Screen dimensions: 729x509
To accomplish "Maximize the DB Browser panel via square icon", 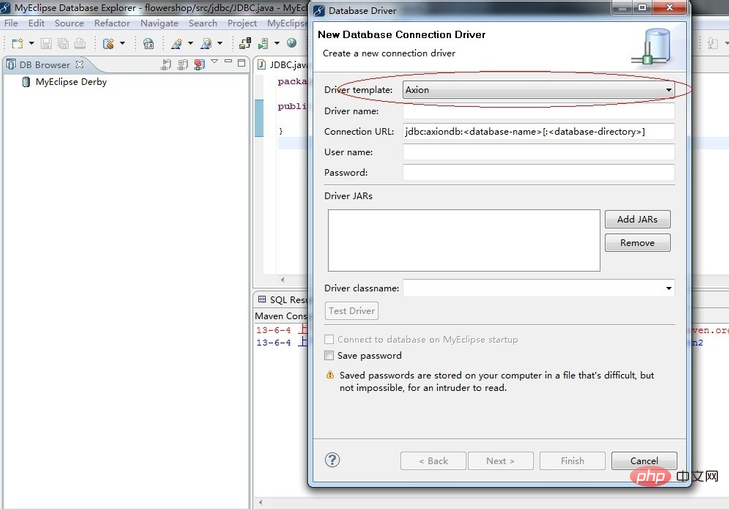I will click(241, 63).
